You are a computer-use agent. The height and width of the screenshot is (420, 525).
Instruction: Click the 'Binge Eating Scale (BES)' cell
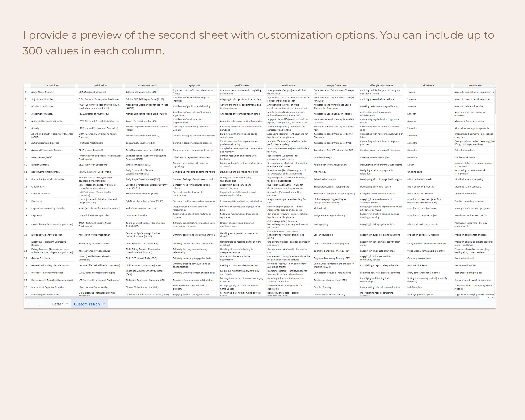click(x=147, y=165)
